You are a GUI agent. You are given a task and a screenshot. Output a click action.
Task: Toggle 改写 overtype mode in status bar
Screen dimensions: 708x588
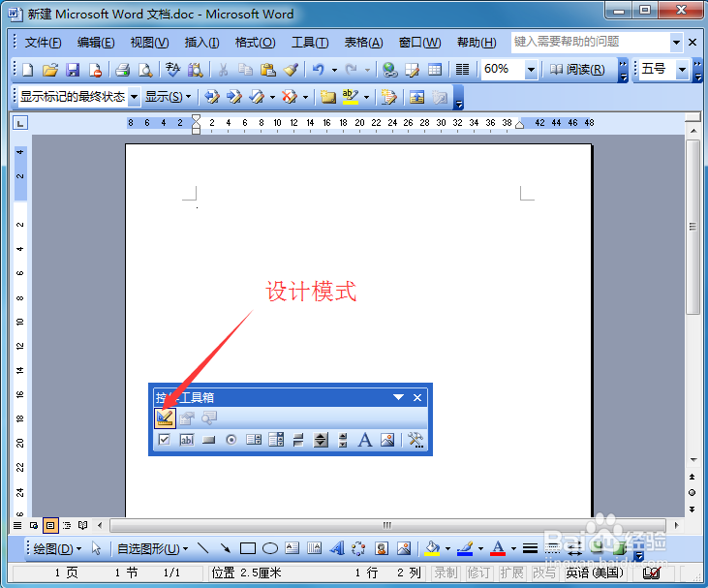coord(544,573)
